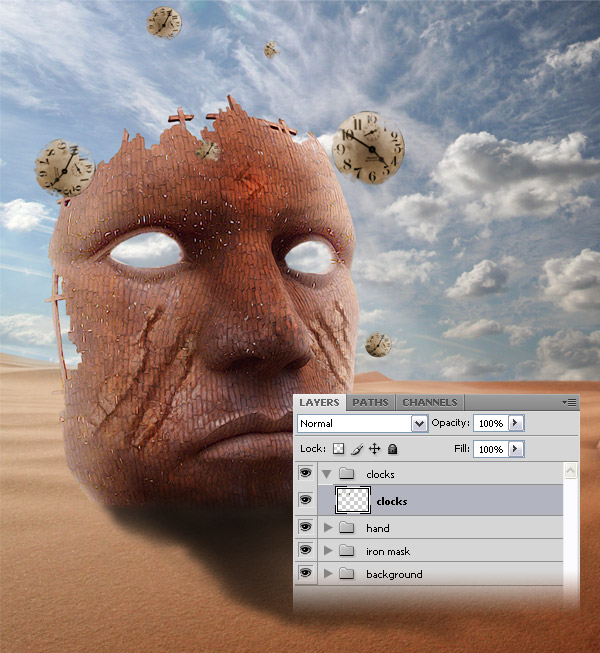600x653 pixels.
Task: Collapse the clocks group triangle
Action: 327,474
